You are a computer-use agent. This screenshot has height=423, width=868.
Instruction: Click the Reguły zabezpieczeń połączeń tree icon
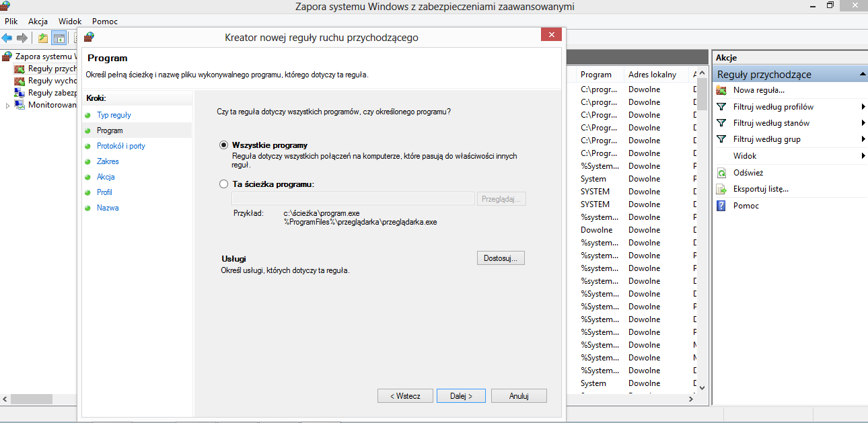click(x=20, y=93)
